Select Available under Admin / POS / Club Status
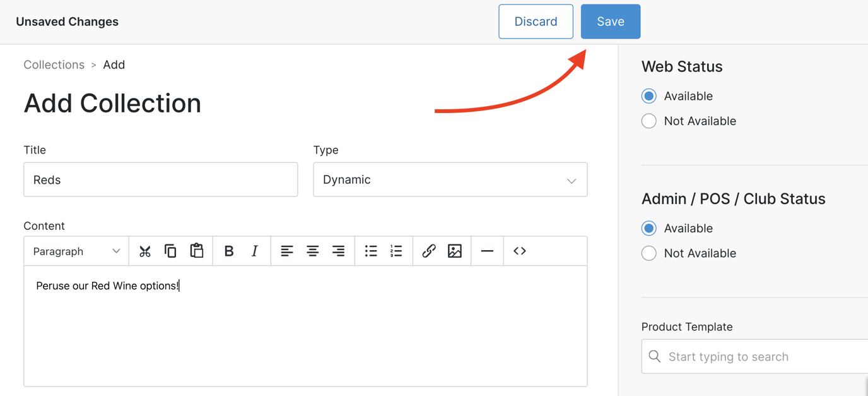This screenshot has width=868, height=396. [648, 228]
